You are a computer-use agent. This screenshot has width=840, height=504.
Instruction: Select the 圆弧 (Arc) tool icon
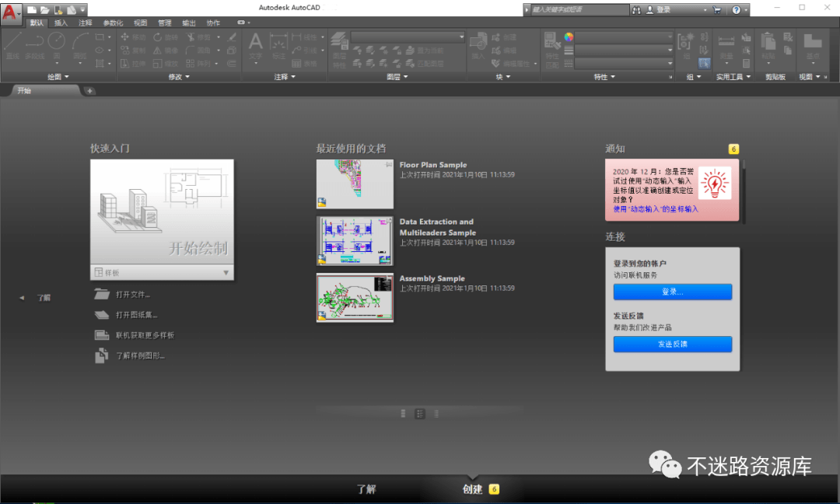click(80, 40)
